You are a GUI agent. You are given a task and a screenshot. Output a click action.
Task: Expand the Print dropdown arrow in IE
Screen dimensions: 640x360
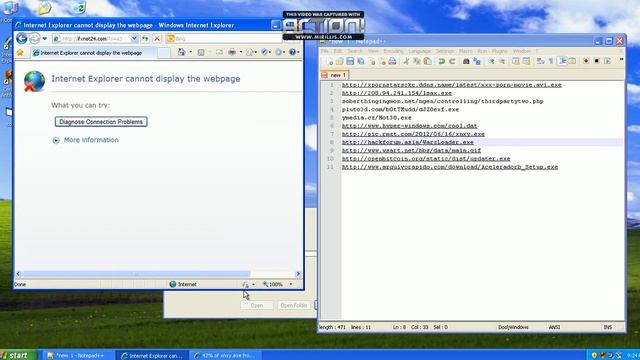241,52
